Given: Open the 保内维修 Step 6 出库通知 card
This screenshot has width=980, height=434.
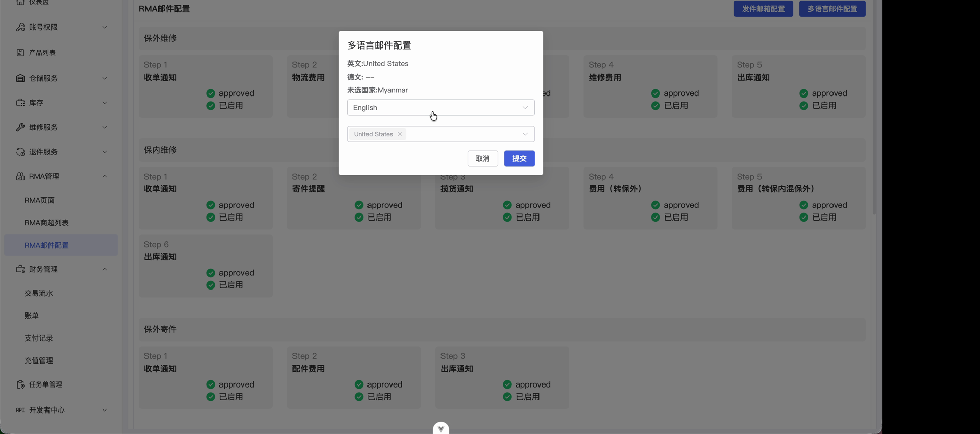Looking at the screenshot, I should (x=206, y=266).
